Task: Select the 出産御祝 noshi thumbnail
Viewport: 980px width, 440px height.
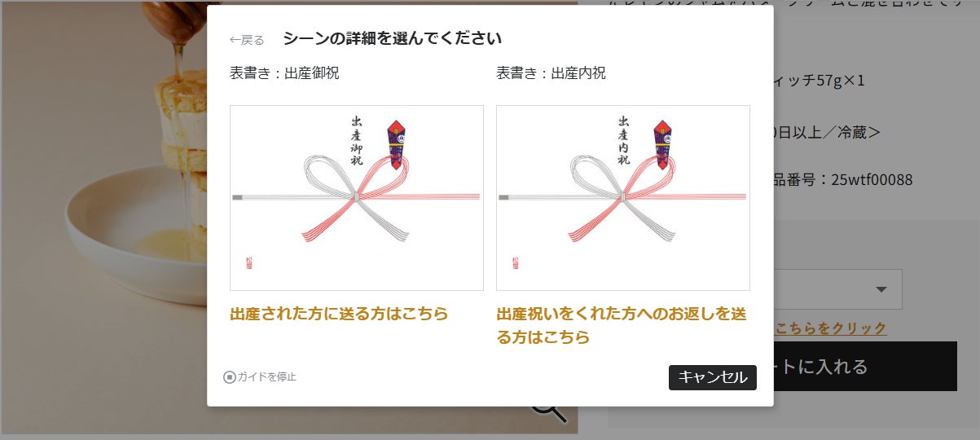Action: 357,198
